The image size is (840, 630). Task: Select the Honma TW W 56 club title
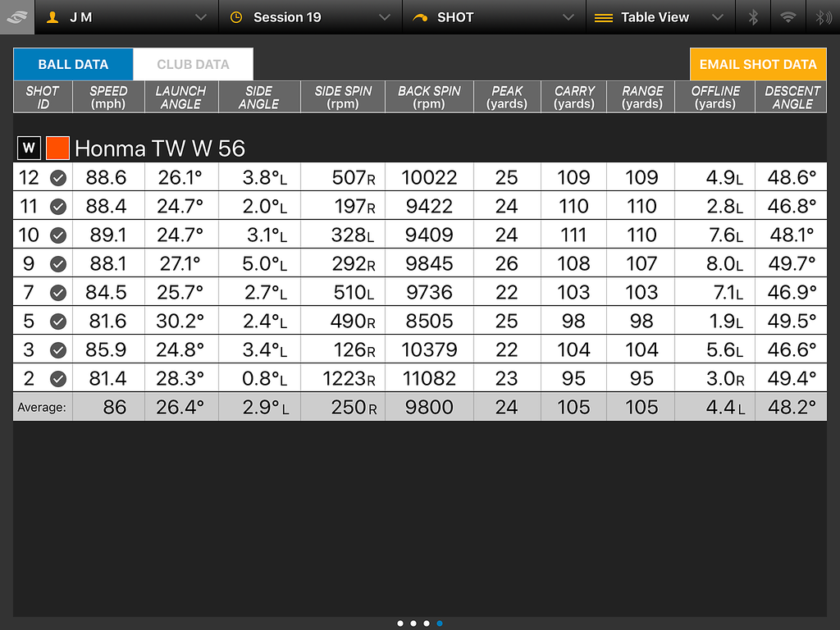tap(160, 148)
